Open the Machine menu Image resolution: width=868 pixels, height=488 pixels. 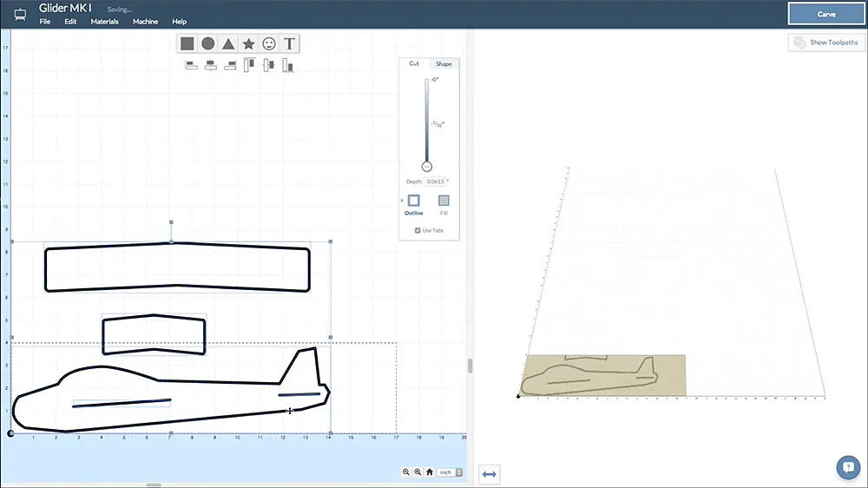coord(145,21)
